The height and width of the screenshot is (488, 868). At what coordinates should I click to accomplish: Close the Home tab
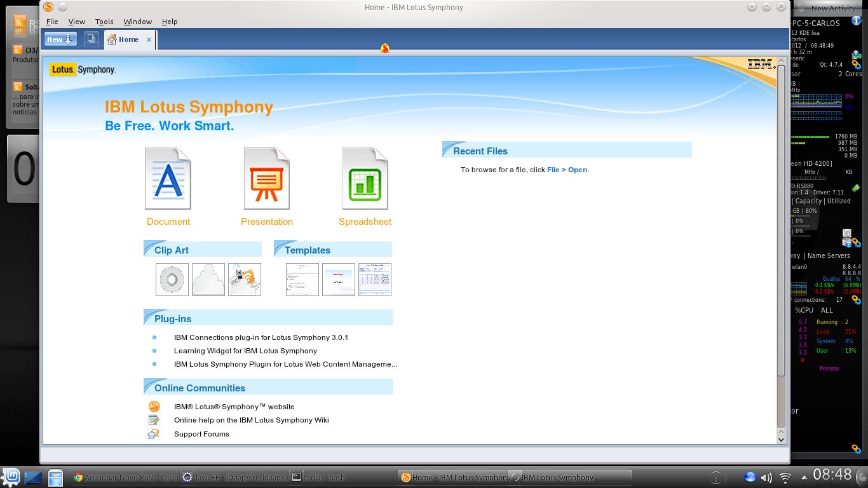(x=149, y=39)
